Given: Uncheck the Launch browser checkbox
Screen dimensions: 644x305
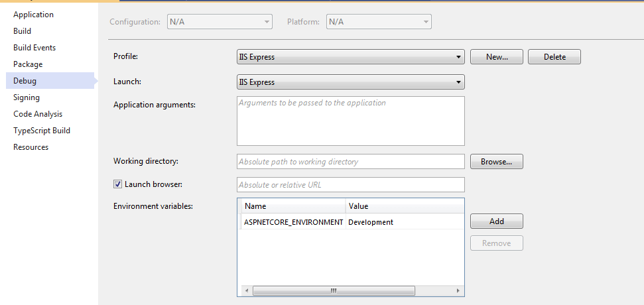Looking at the screenshot, I should (117, 184).
